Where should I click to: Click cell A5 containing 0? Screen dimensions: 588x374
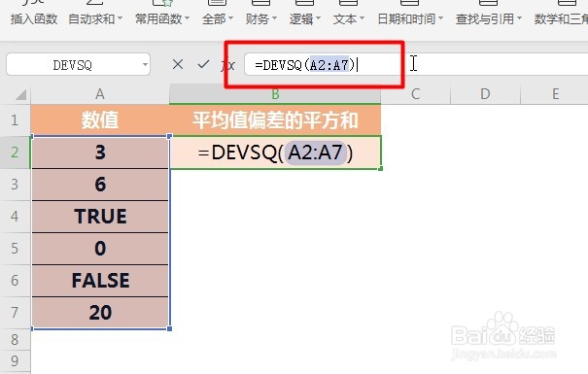tap(100, 249)
